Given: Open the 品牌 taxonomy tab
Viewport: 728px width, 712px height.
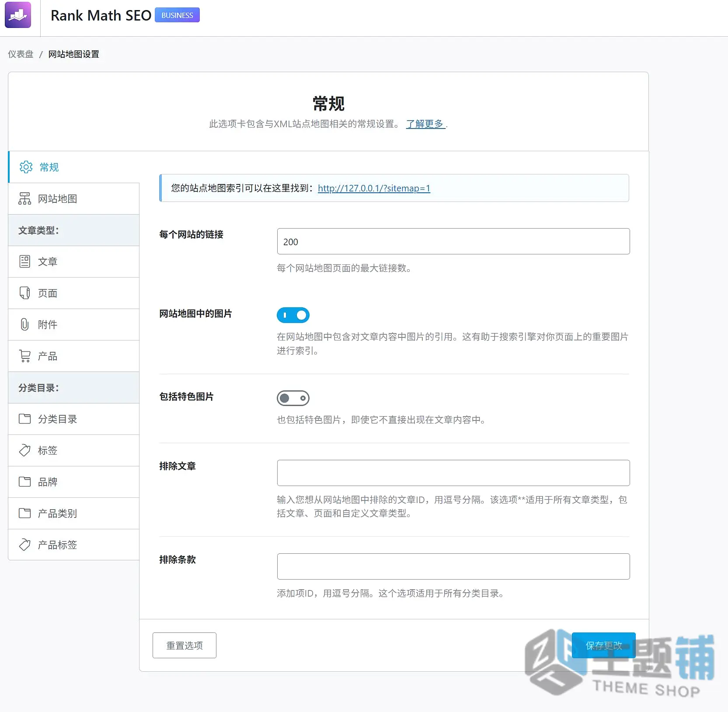Looking at the screenshot, I should tap(74, 482).
